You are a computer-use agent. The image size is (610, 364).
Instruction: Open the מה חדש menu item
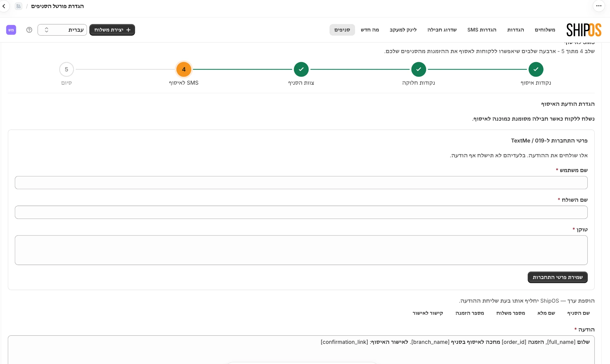pyautogui.click(x=370, y=30)
